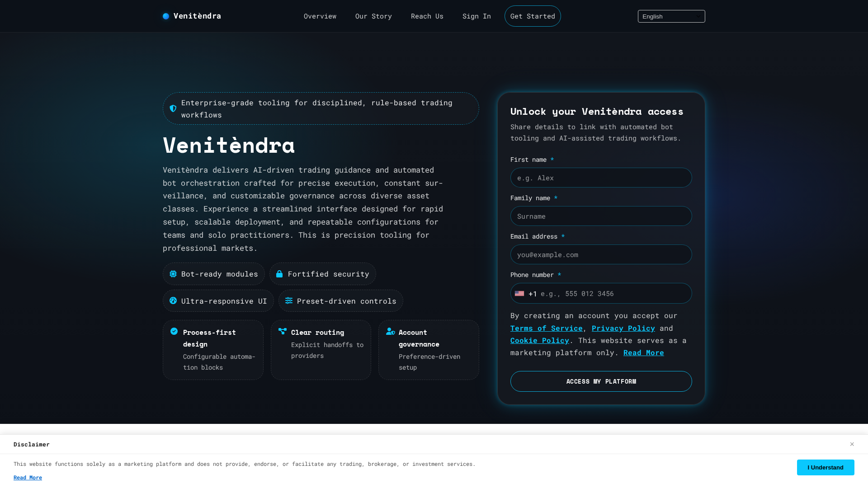
Task: Open the English language dropdown
Action: point(671,16)
